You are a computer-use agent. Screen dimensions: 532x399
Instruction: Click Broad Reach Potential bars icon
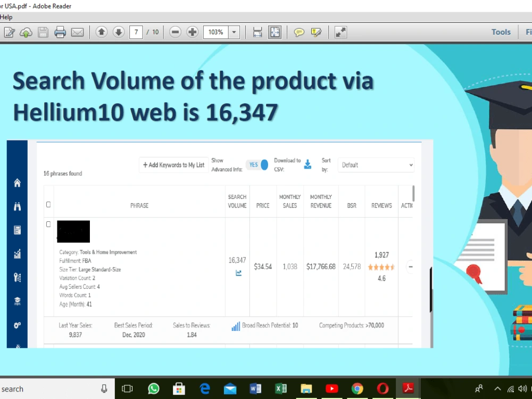236,326
